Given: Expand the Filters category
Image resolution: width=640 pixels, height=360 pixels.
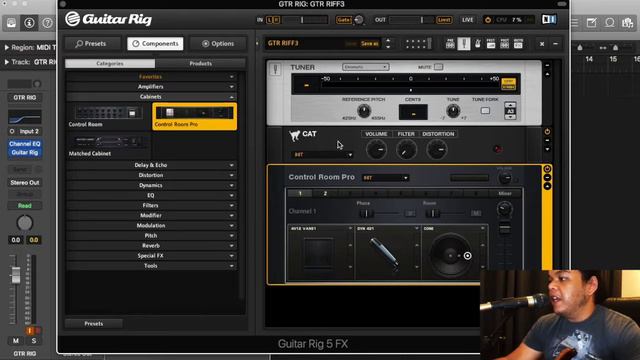Looking at the screenshot, I should [151, 205].
